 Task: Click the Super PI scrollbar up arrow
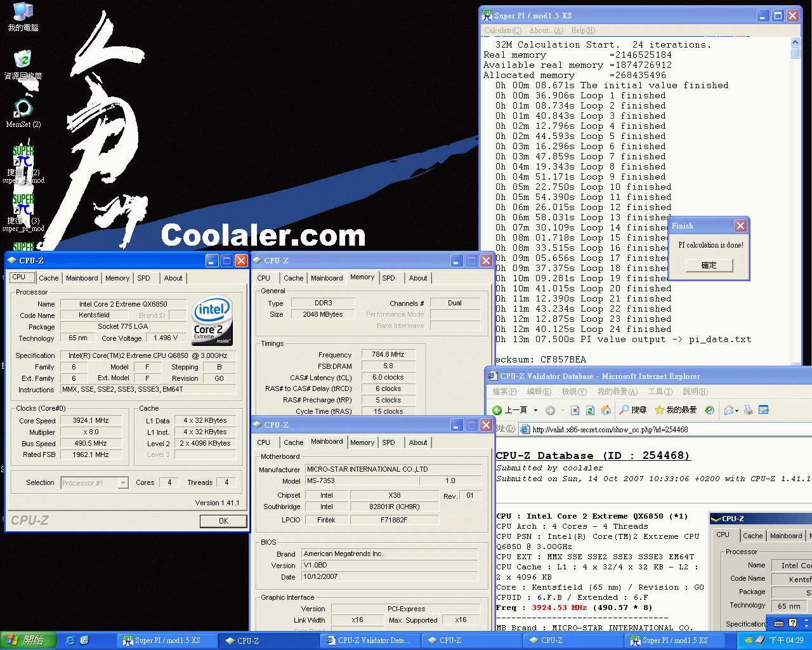click(796, 43)
